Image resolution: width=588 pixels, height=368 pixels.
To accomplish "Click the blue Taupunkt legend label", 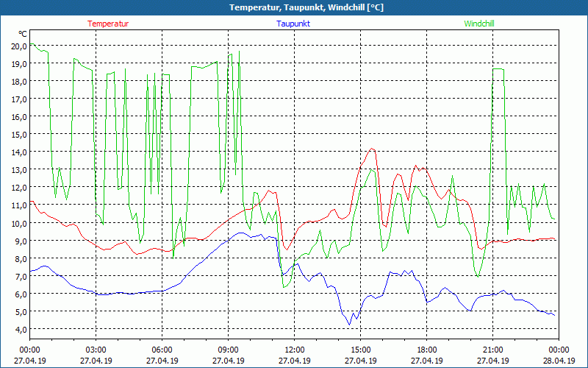I will [293, 24].
